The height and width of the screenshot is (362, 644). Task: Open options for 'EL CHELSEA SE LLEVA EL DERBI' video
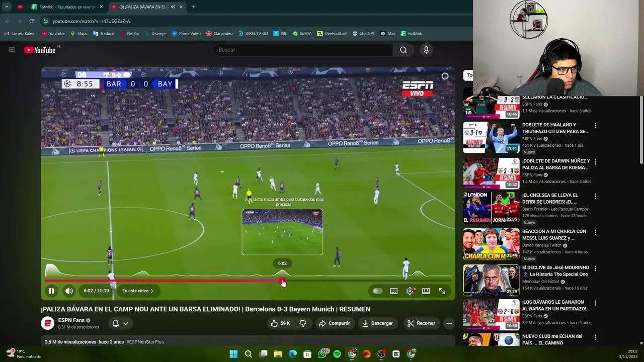(x=595, y=196)
